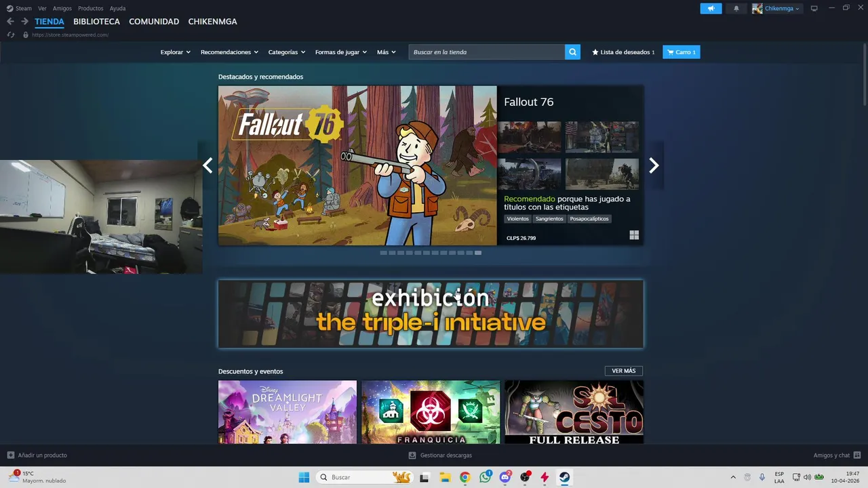Open OBS Studio from the taskbar

[x=525, y=477]
